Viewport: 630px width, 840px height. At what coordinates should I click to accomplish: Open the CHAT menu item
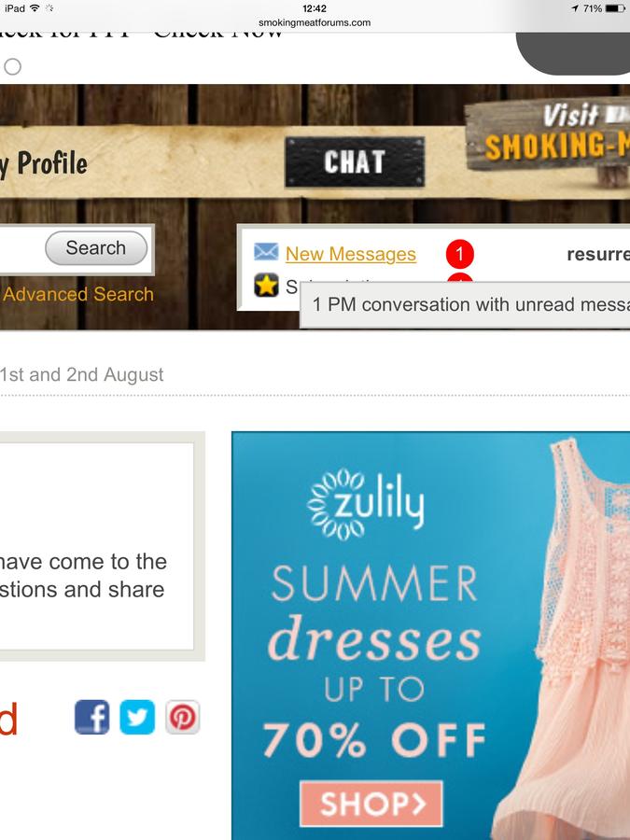[x=355, y=161]
